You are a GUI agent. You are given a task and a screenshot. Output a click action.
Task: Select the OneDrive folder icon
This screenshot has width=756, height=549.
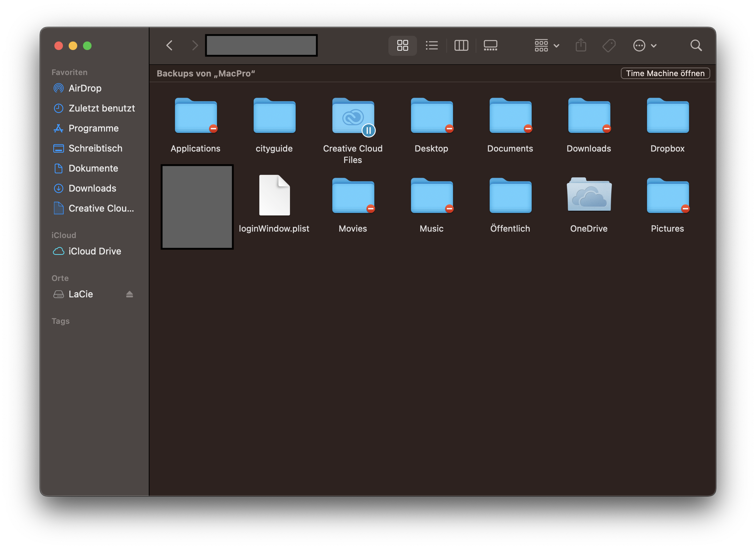click(589, 196)
